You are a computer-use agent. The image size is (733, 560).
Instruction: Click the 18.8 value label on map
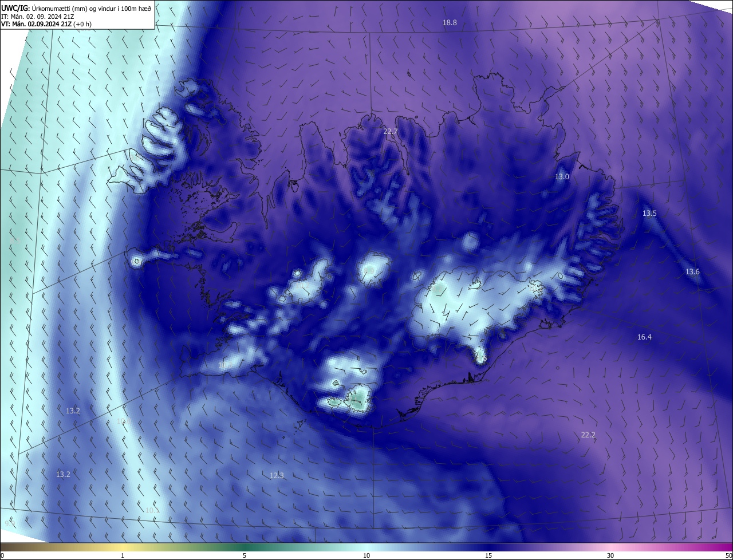[450, 23]
